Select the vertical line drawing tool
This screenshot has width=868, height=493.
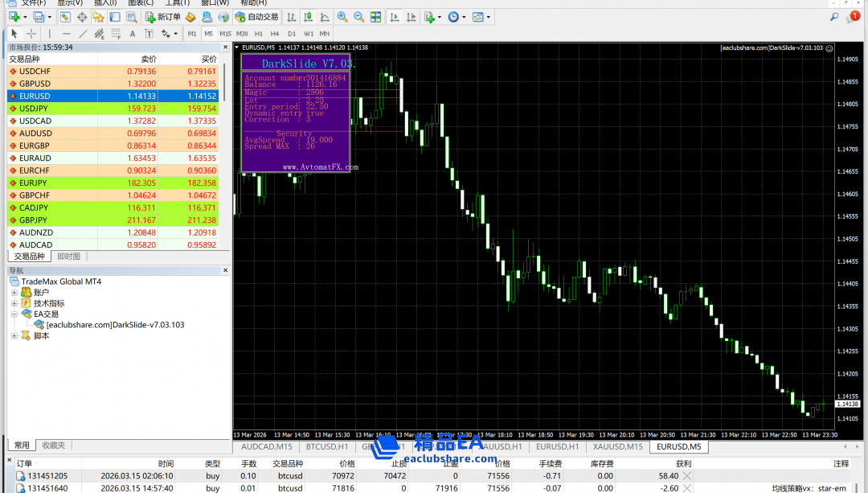(x=49, y=34)
